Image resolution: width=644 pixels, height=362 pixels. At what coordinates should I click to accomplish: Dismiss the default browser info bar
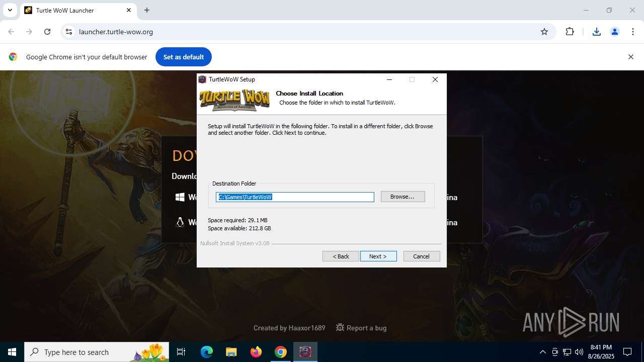630,57
